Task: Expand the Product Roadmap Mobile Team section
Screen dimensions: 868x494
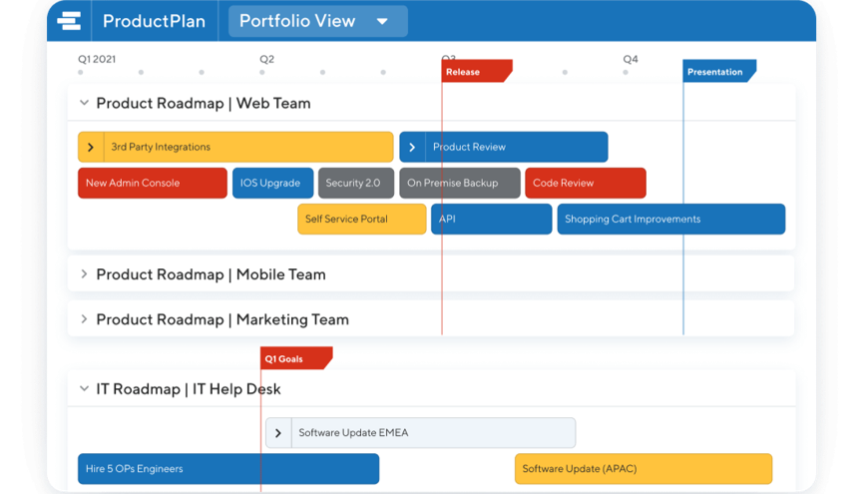Action: tap(85, 274)
